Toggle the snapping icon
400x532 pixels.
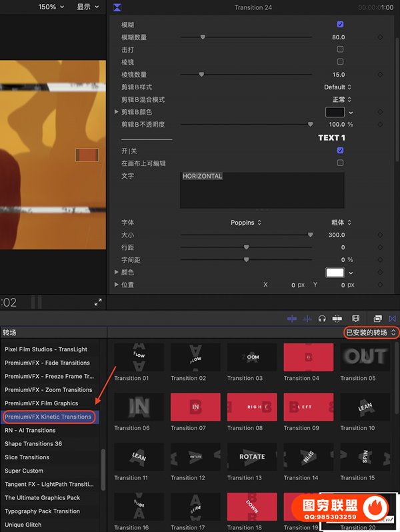[x=337, y=319]
